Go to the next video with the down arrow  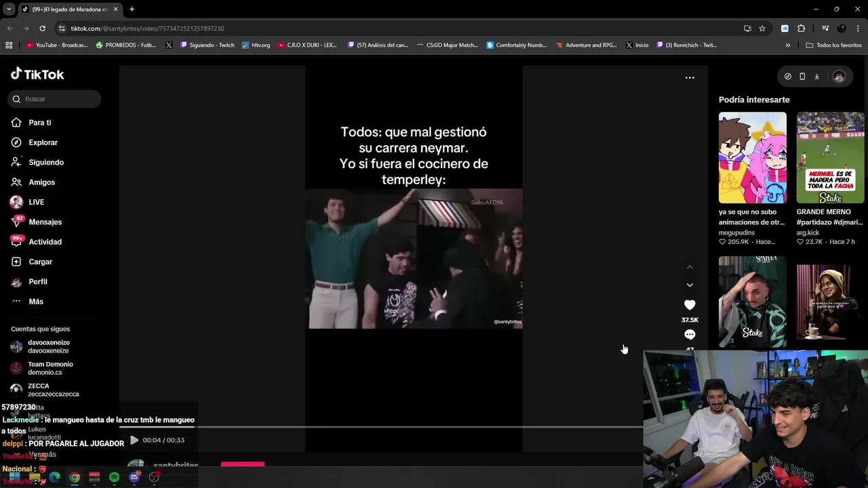[690, 285]
